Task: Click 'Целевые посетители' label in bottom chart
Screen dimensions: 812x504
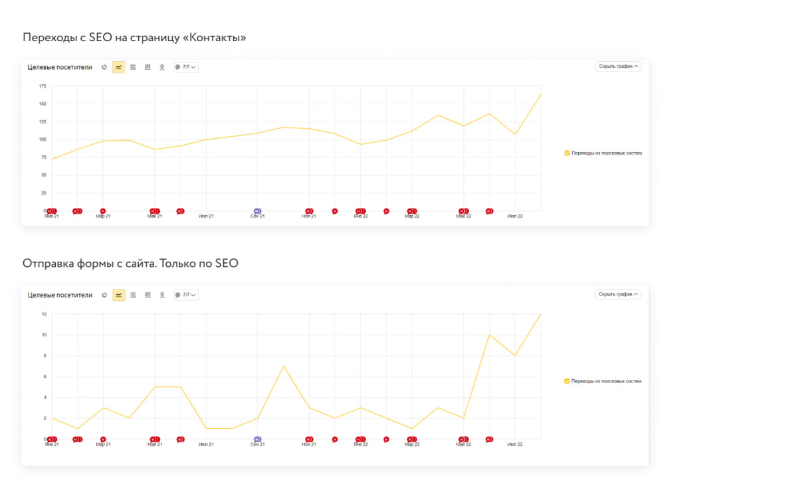Action: 60,295
